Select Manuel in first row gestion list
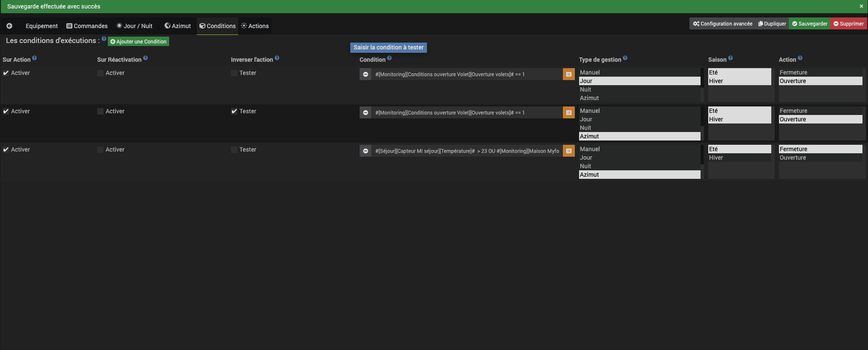Screen dimensions: 868x350 639,72
